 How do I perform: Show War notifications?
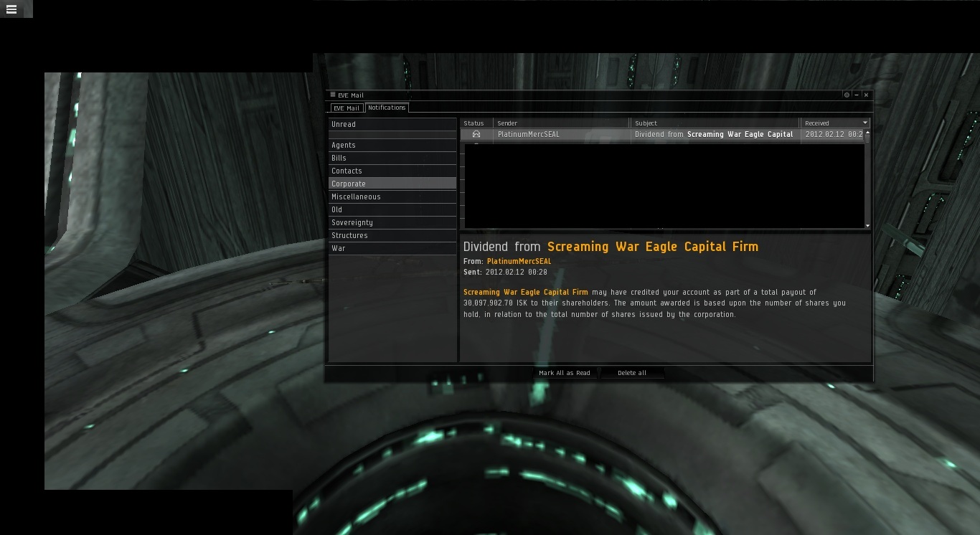pyautogui.click(x=392, y=248)
